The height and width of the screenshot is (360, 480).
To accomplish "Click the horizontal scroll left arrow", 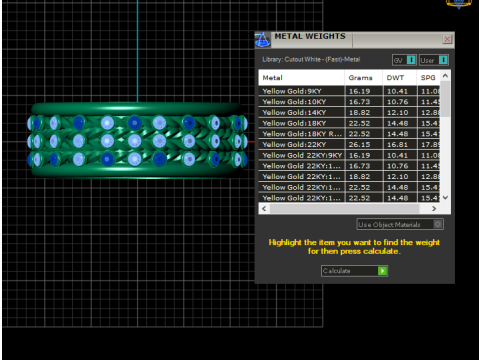I will tap(264, 209).
